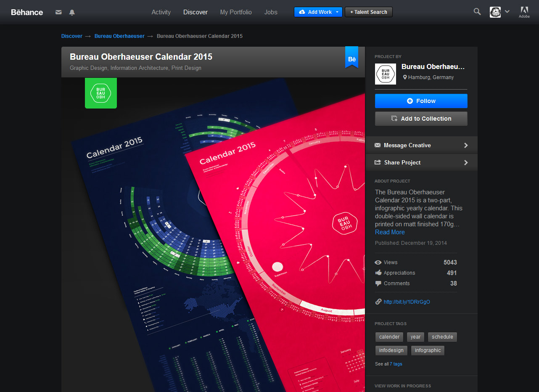Switch to the Jobs section
The height and width of the screenshot is (392, 539).
pos(270,12)
